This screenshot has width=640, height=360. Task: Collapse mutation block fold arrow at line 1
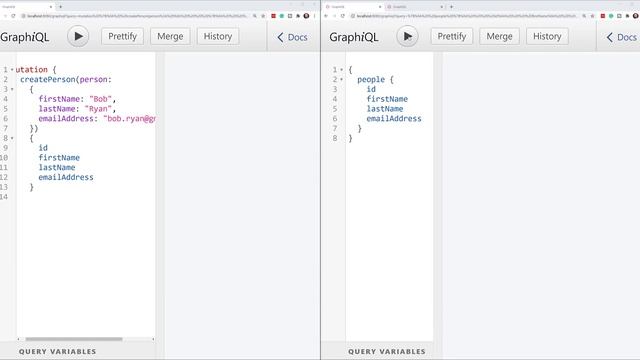12,70
